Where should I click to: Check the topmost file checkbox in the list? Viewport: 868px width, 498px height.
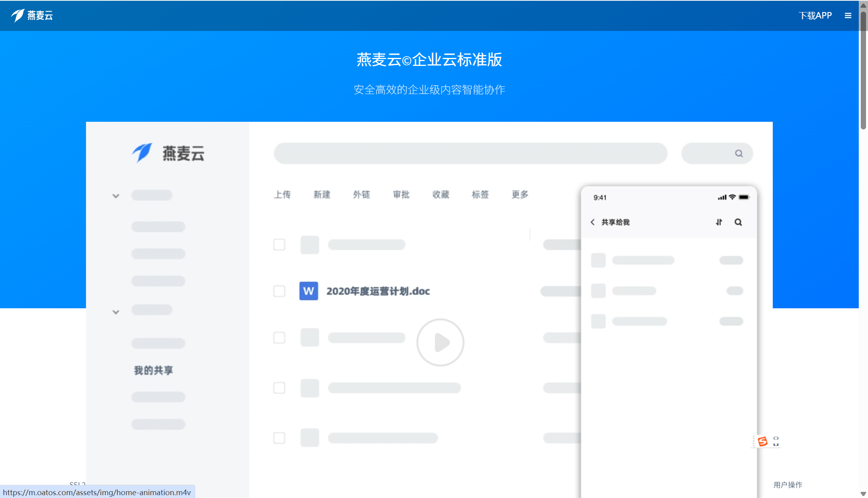(279, 244)
